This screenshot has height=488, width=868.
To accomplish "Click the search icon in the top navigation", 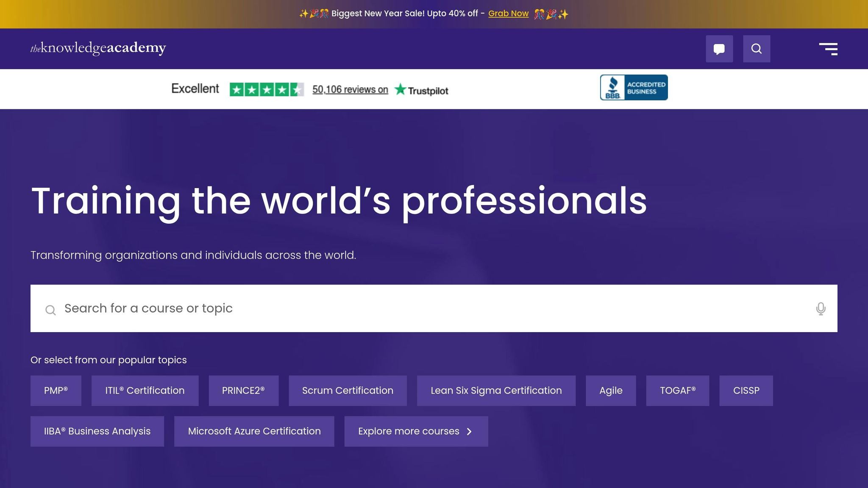I will point(757,48).
